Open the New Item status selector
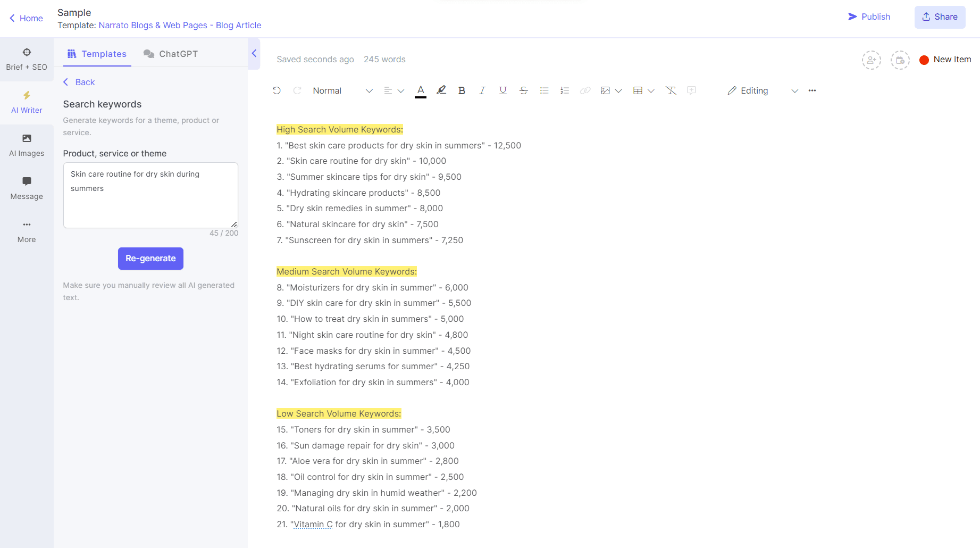 coord(945,60)
